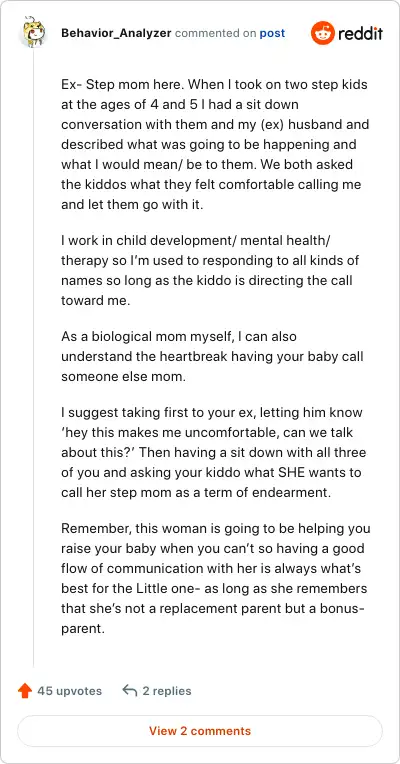Click the "45 upvotes" count label

tap(70, 690)
